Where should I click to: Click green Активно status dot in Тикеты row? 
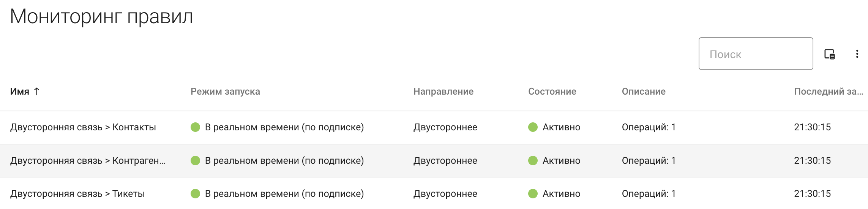point(533,194)
